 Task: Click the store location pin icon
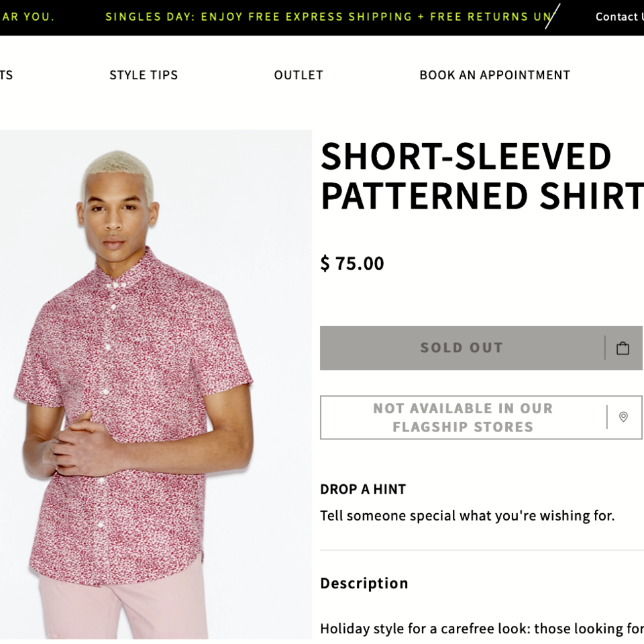click(x=623, y=417)
